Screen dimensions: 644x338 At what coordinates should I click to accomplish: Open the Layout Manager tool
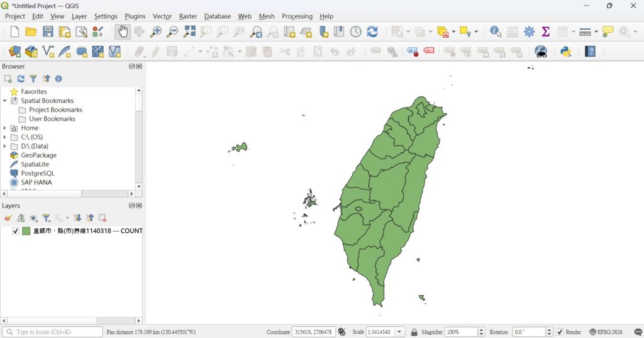pos(81,31)
